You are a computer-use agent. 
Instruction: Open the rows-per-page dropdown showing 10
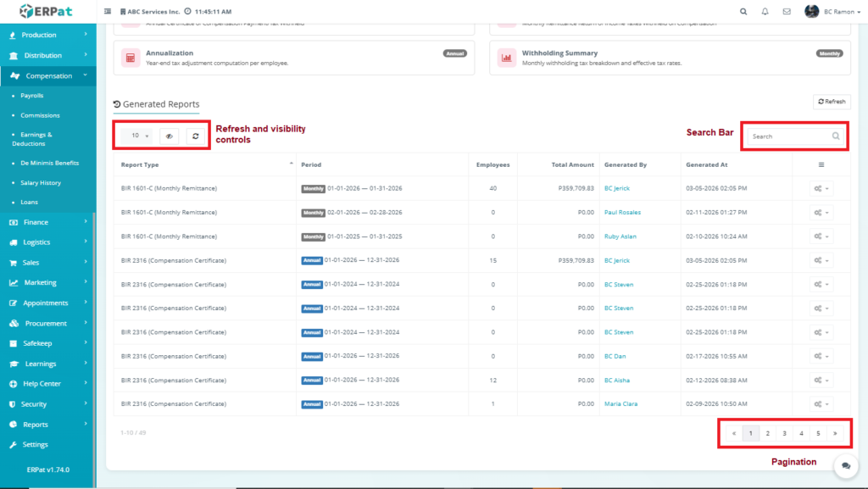(136, 136)
